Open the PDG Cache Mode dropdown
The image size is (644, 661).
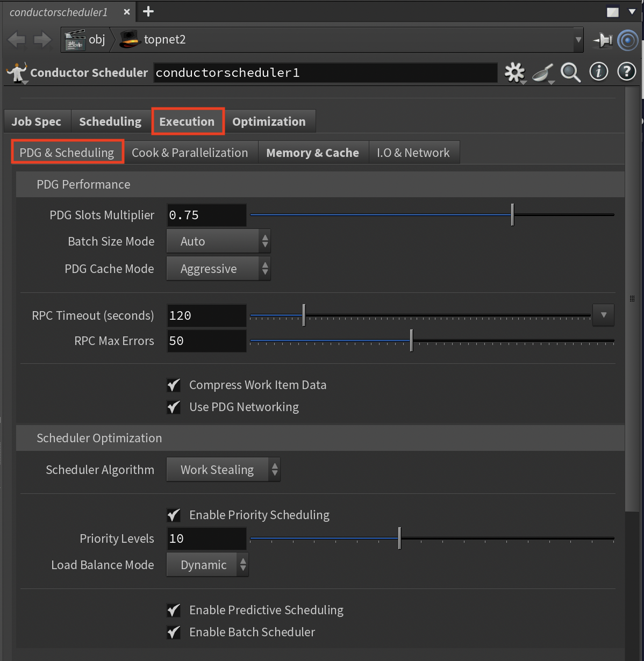pos(218,269)
